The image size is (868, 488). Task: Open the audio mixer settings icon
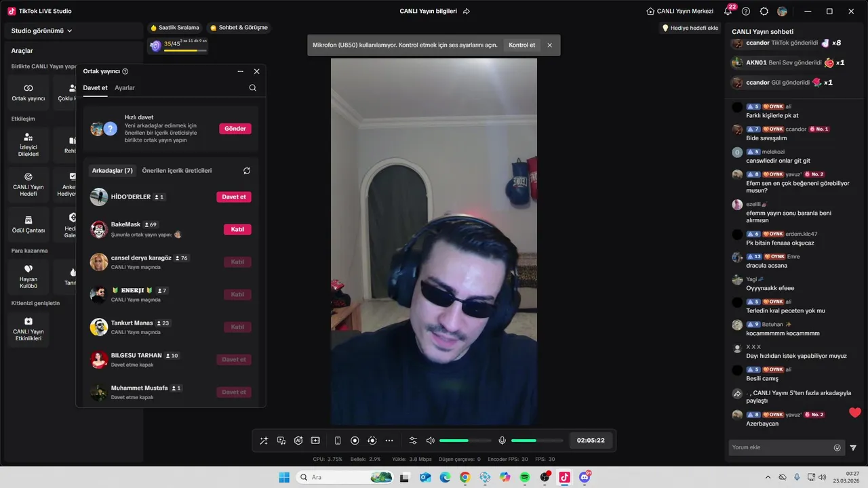pos(413,441)
